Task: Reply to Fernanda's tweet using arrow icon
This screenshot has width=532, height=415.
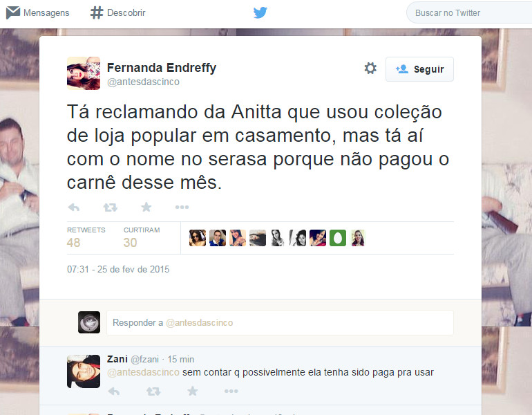Action: coord(74,207)
